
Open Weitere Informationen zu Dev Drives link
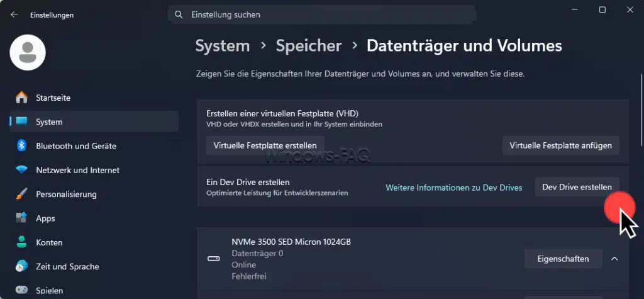tap(454, 188)
